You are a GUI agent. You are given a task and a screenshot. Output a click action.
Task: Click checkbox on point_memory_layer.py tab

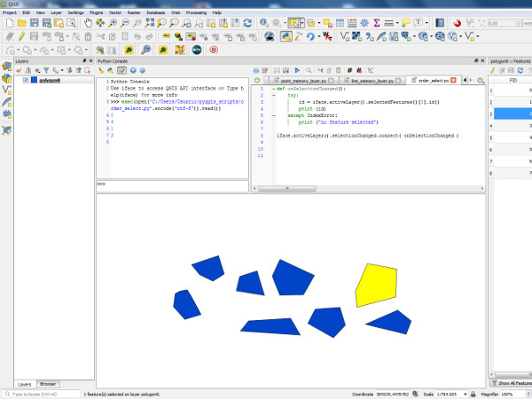click(x=331, y=81)
